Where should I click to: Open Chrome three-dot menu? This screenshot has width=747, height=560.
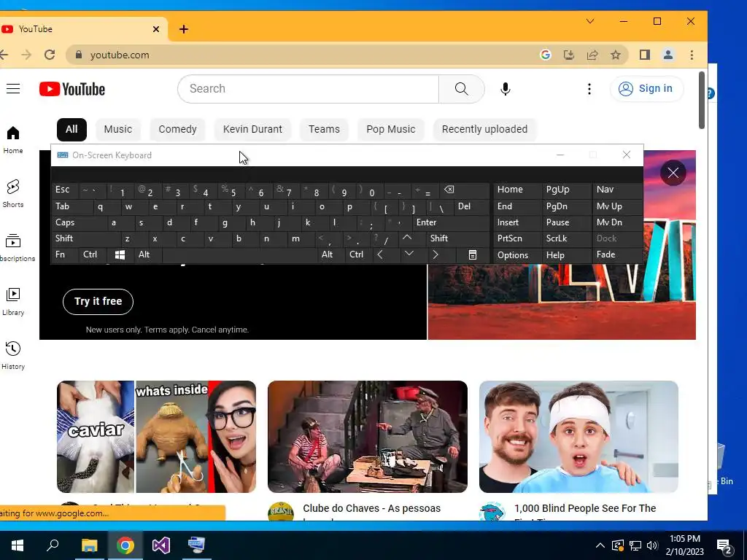(692, 55)
